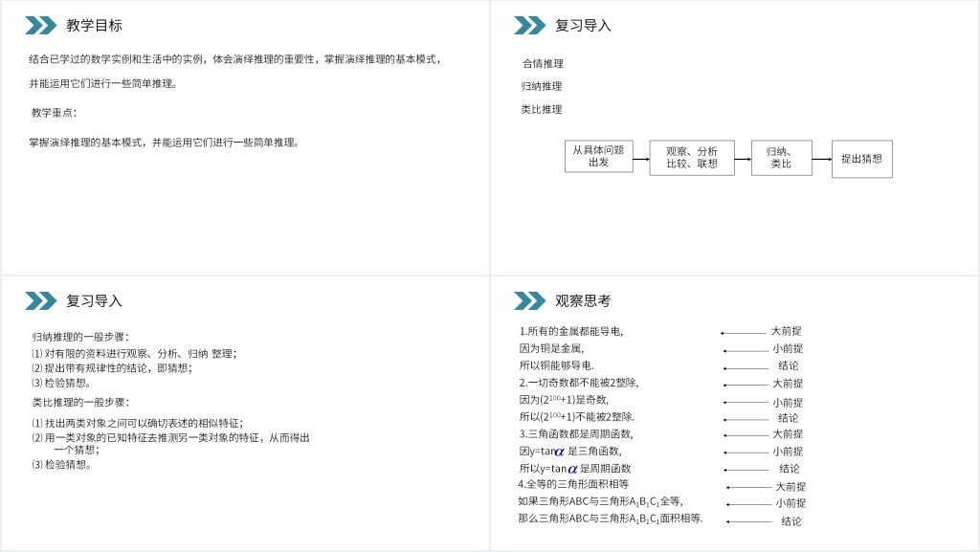Click 大前提 label beside 三角函数都是周期函数
Image resolution: width=980 pixels, height=552 pixels.
[788, 434]
